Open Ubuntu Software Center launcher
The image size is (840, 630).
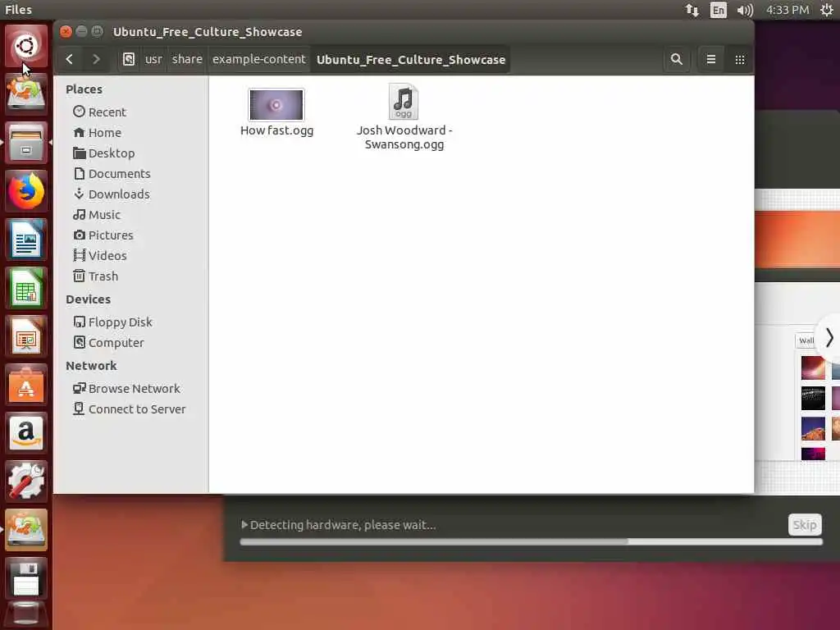(x=25, y=384)
